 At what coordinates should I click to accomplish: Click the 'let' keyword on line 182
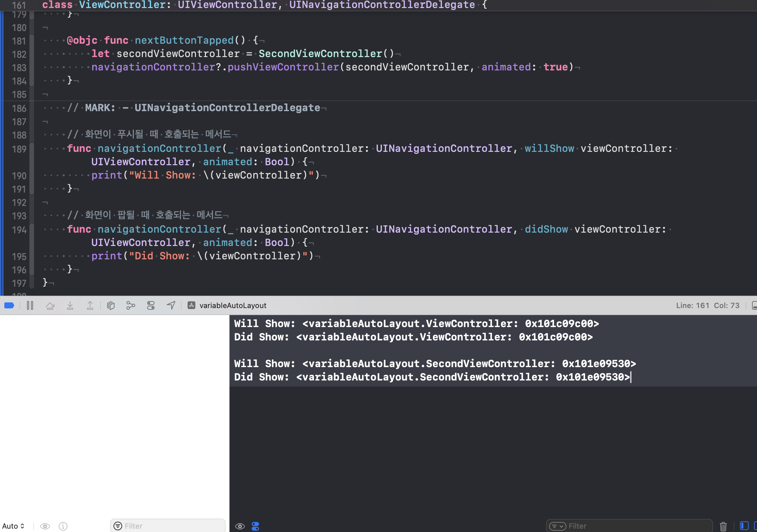click(x=100, y=54)
